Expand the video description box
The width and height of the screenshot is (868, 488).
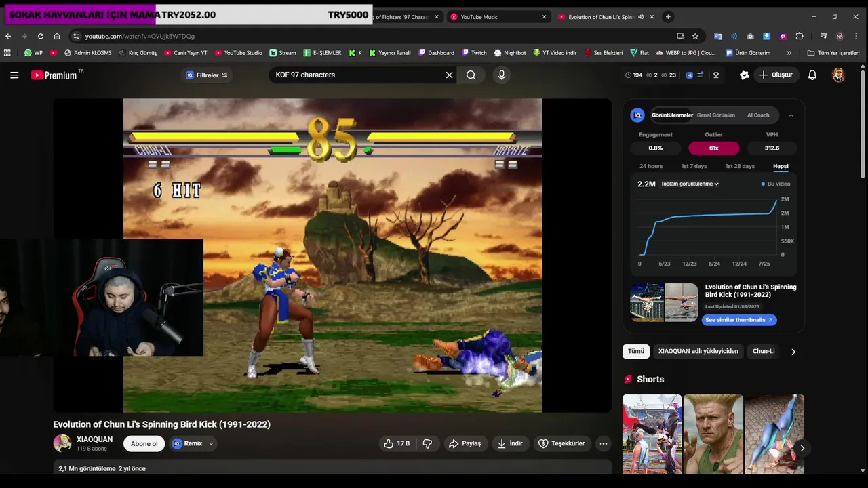tap(332, 468)
